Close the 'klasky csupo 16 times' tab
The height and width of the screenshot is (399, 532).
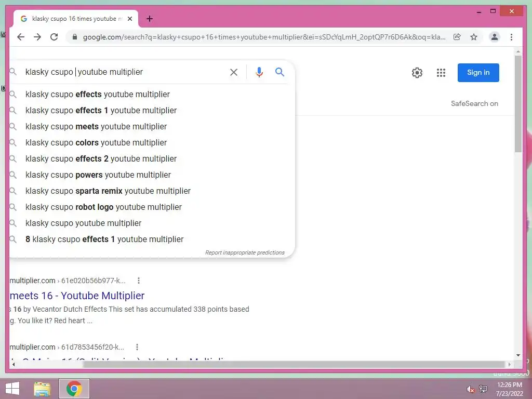point(130,19)
